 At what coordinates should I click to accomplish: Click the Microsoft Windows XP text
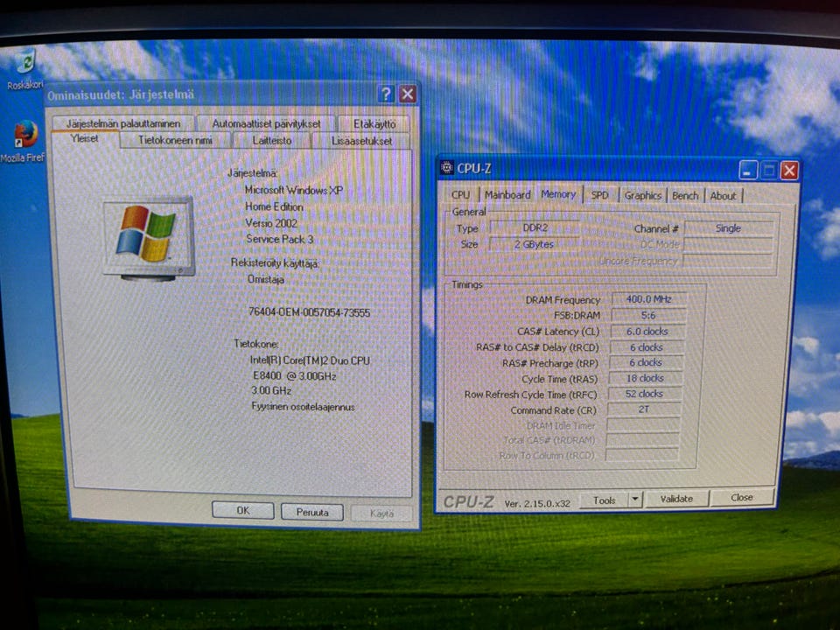pyautogui.click(x=294, y=190)
